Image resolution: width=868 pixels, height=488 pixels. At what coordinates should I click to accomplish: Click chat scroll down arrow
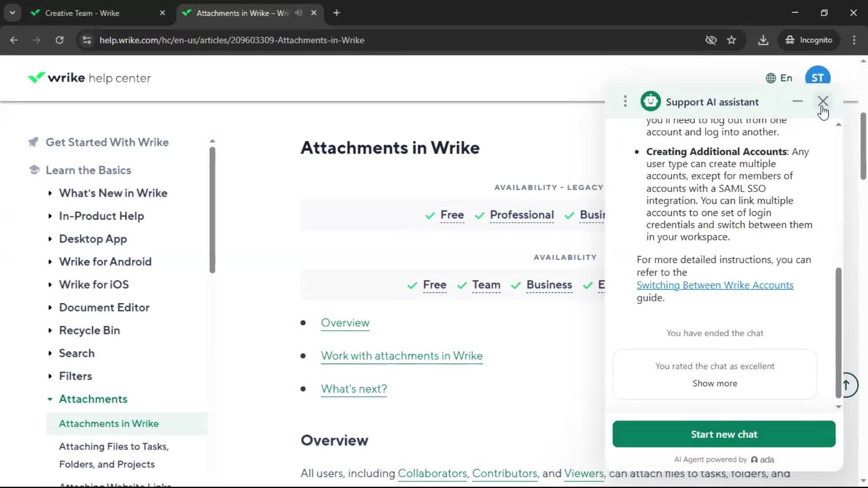pos(839,407)
